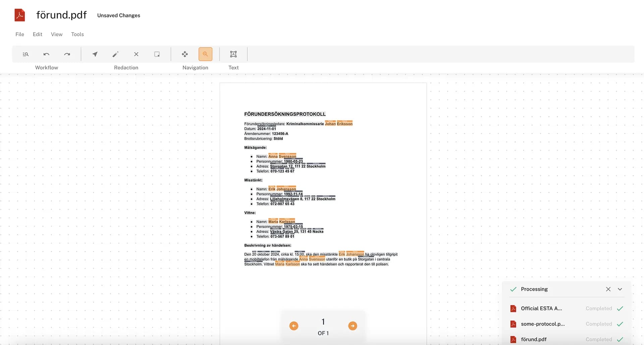
Task: Undo the last change
Action: tap(46, 54)
